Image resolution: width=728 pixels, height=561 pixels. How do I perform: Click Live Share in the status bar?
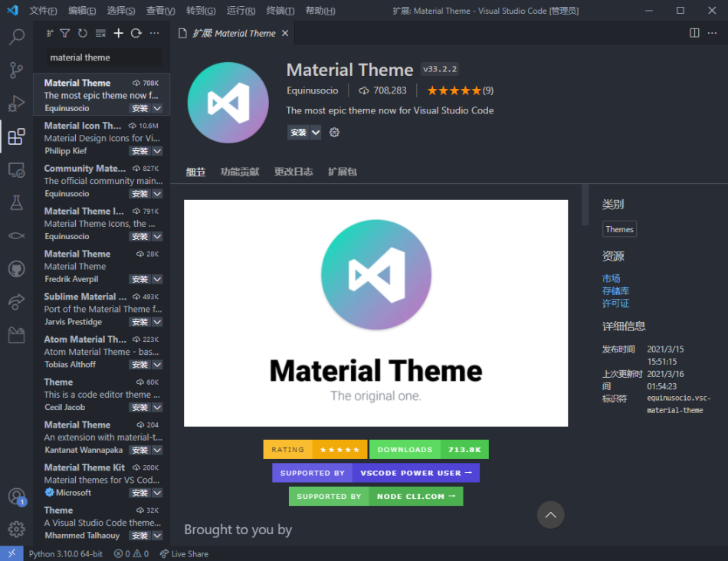coord(185,553)
